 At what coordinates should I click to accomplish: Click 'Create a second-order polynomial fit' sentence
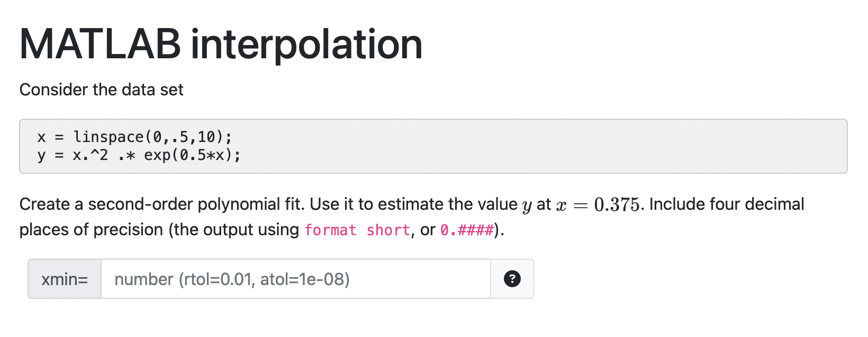[x=162, y=204]
